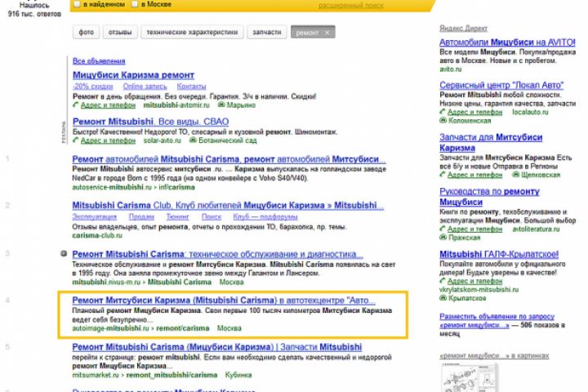This screenshot has width=588, height=392.
Task: Click carisma-club.ru green URL
Action: (97, 235)
